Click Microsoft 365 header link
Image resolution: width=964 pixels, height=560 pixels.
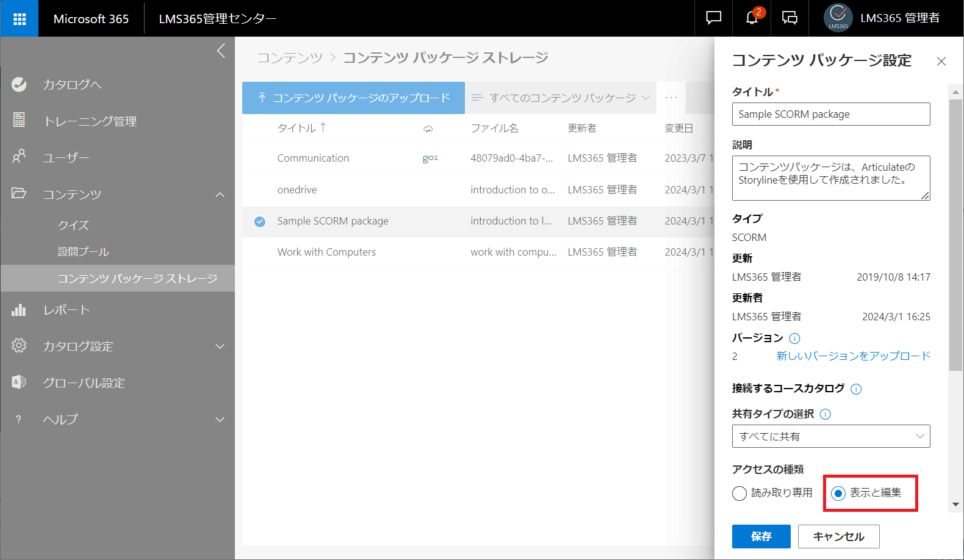91,19
